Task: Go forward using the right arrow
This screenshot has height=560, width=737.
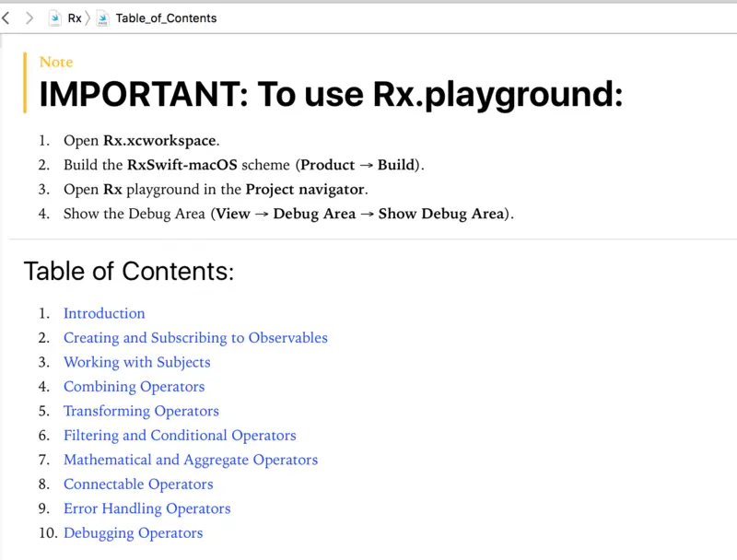Action: 29,18
